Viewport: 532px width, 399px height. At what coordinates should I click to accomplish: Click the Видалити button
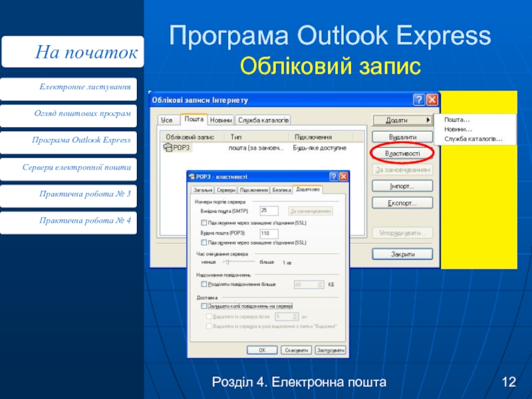(x=402, y=137)
